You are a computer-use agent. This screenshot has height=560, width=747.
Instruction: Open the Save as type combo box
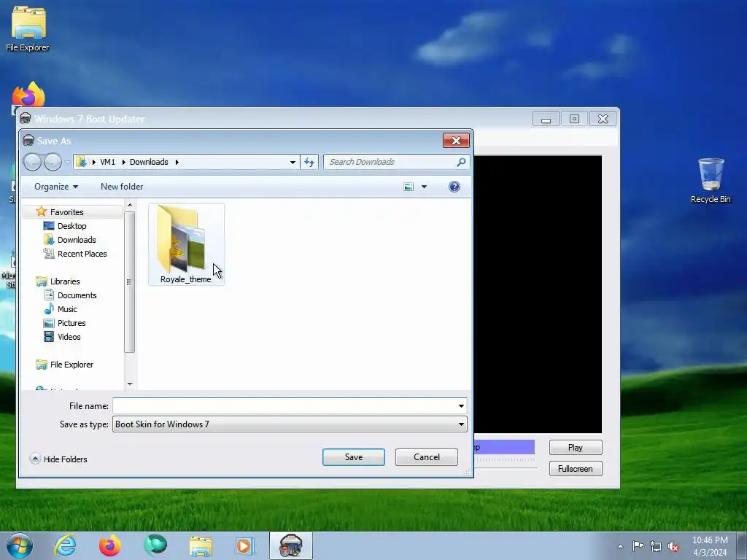click(290, 424)
